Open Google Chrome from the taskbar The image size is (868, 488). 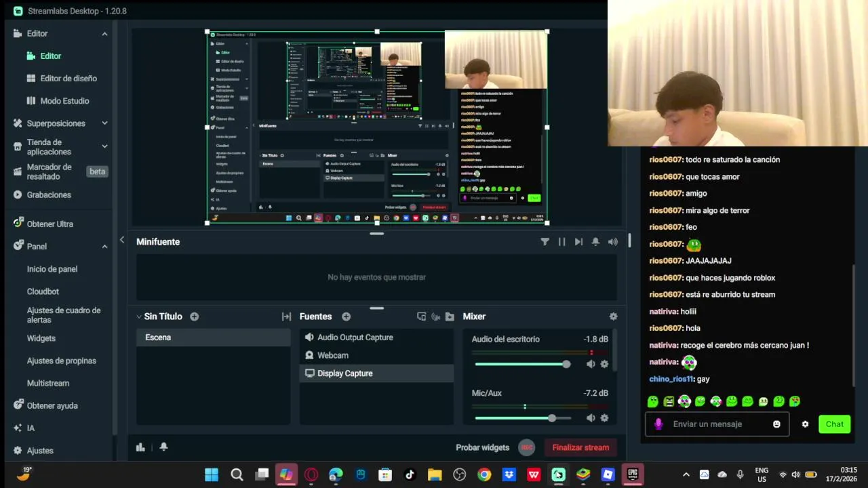[x=484, y=474]
